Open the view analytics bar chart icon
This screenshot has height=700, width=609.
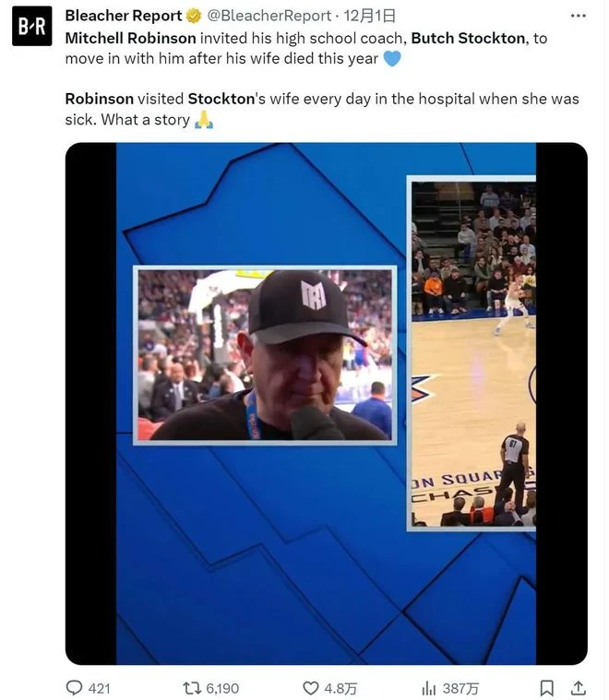(x=428, y=688)
